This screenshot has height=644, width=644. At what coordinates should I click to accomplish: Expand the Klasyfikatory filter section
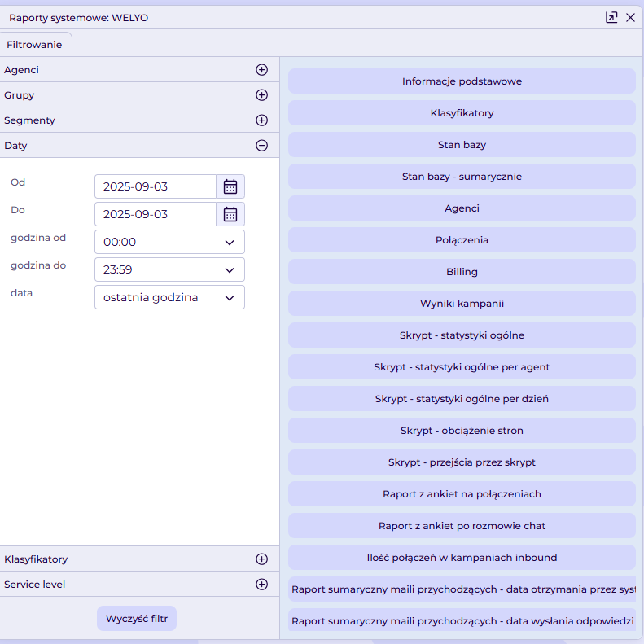point(261,559)
